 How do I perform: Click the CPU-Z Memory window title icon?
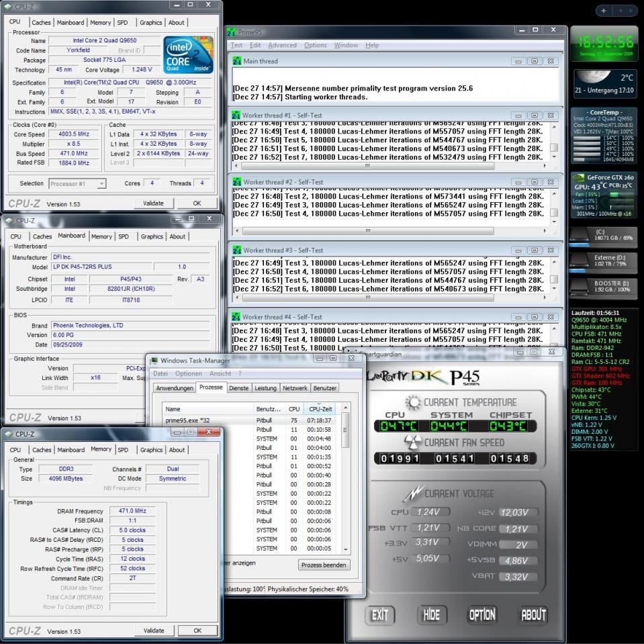[9, 434]
